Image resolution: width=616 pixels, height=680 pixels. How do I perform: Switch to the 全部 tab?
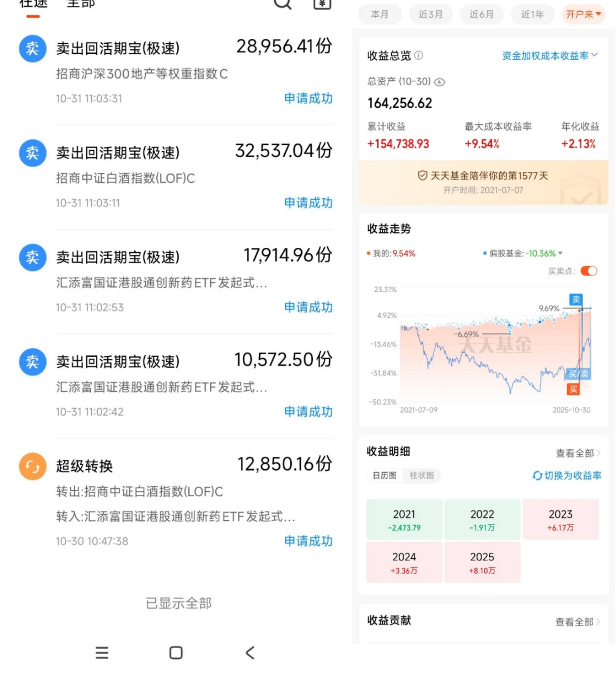(x=80, y=4)
